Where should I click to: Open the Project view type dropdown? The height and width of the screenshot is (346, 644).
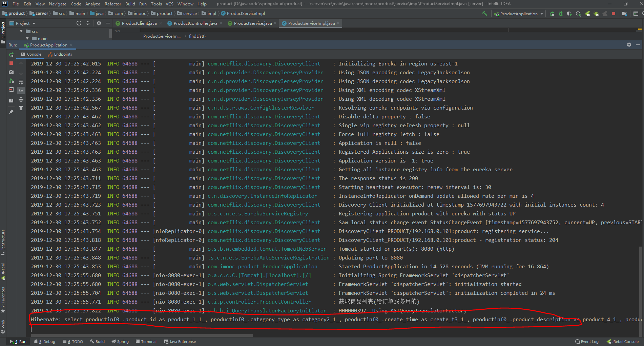22,23
